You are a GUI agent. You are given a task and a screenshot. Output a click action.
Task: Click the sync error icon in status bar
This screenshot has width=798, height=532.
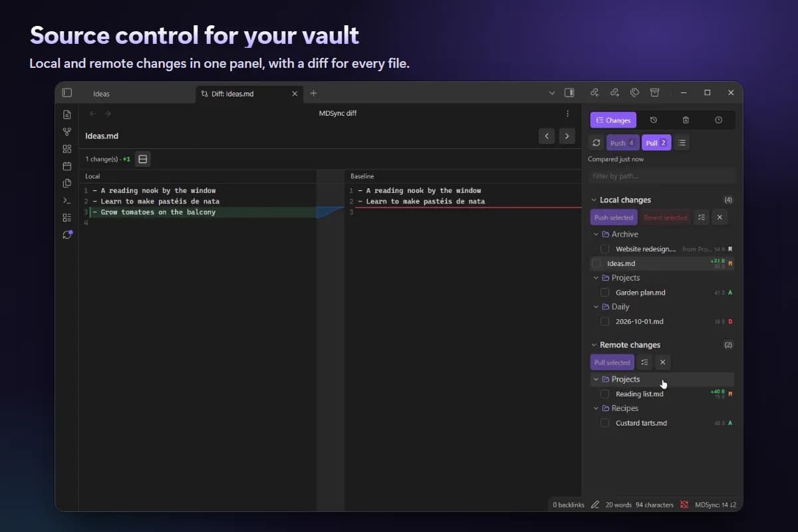(x=684, y=505)
